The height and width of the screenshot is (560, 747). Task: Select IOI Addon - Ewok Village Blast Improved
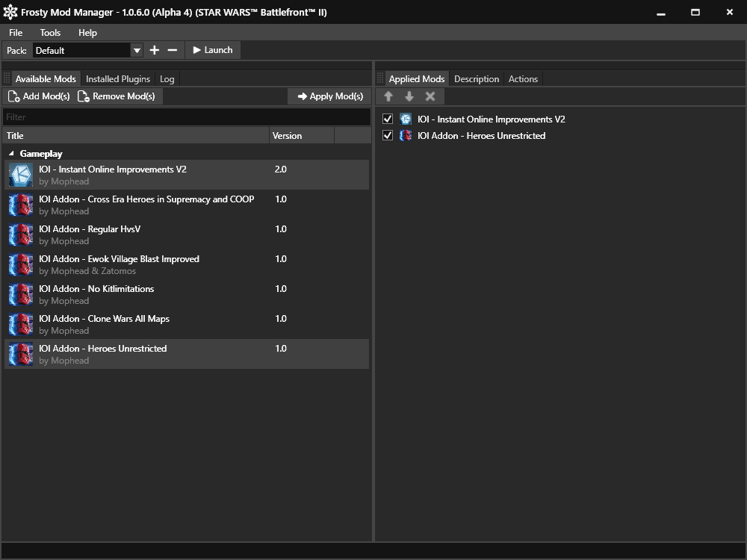point(187,265)
